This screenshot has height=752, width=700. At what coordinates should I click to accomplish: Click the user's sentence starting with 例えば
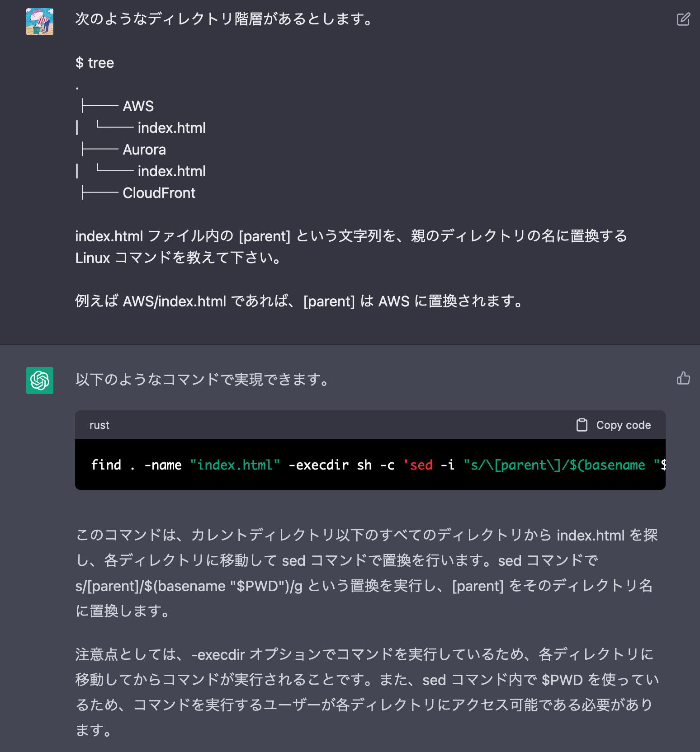pyautogui.click(x=299, y=301)
